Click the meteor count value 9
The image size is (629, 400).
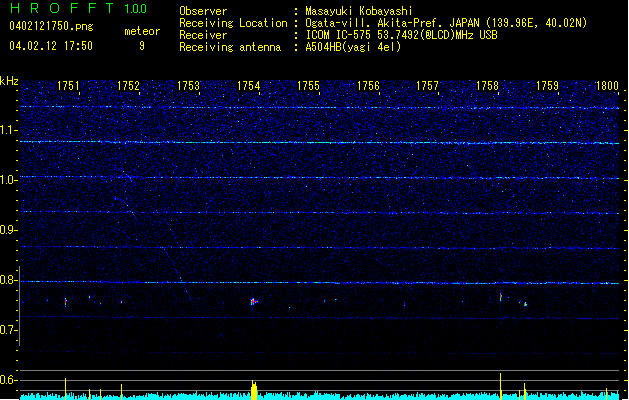pos(142,45)
